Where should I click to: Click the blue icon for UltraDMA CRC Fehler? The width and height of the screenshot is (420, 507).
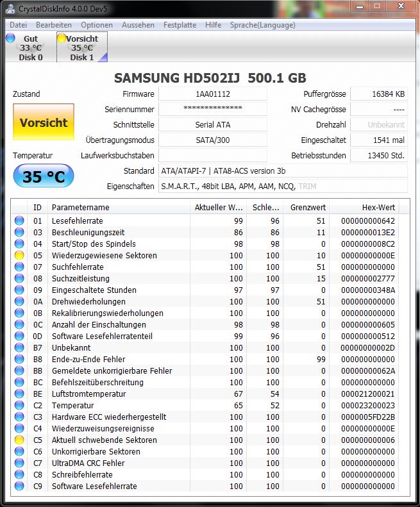point(19,463)
